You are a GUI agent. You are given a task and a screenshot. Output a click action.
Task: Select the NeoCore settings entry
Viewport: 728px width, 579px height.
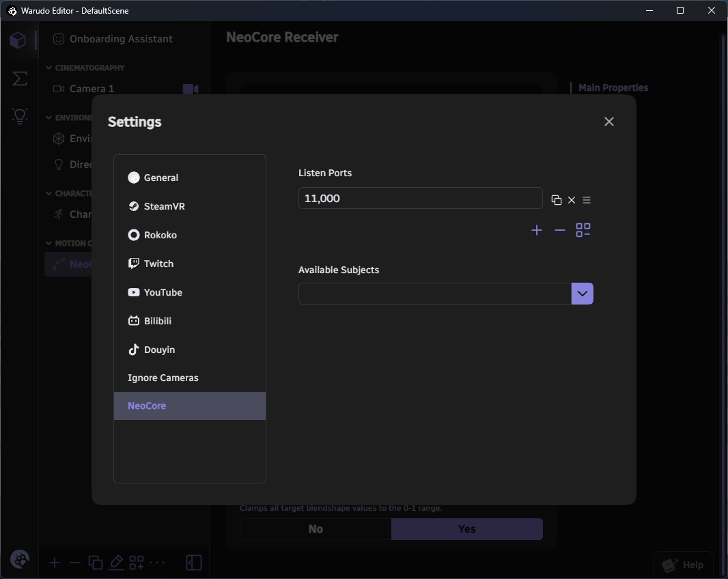point(189,406)
